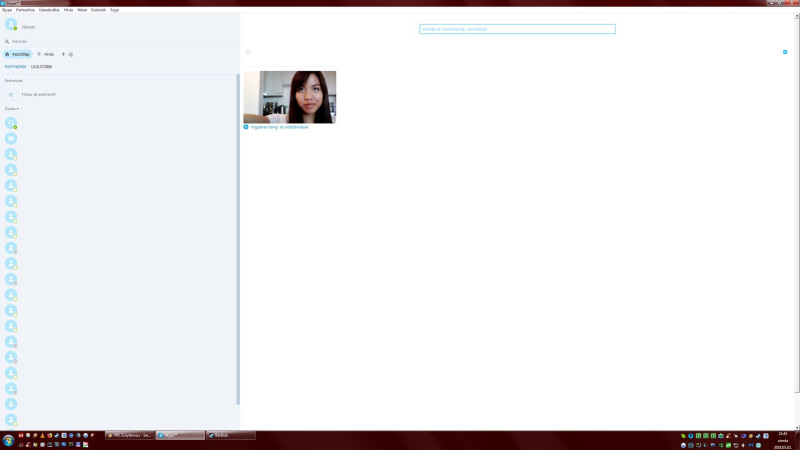This screenshot has height=450, width=800.
Task: Click the volume speaker tray icon
Action: 743,445
